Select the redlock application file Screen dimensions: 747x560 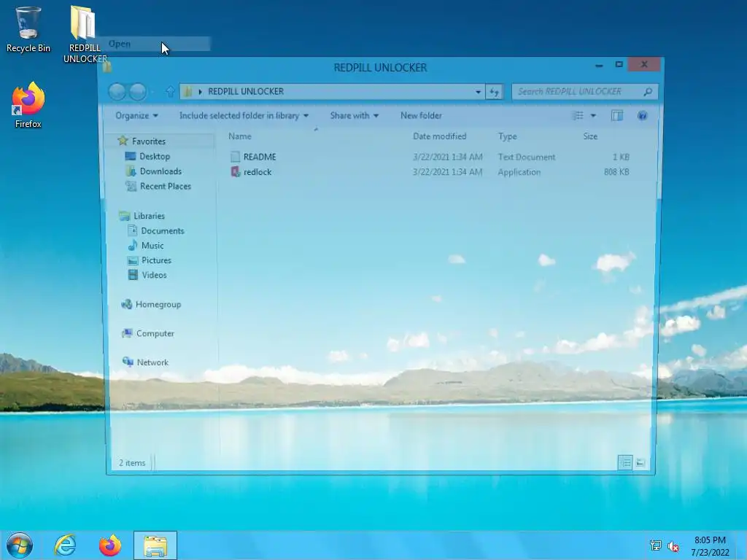pos(258,172)
